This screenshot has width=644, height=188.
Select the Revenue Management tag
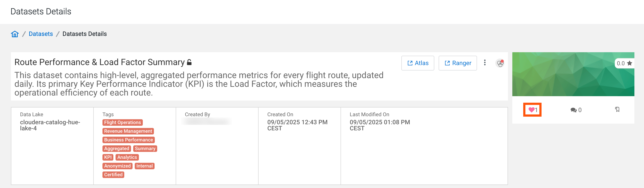pyautogui.click(x=128, y=131)
